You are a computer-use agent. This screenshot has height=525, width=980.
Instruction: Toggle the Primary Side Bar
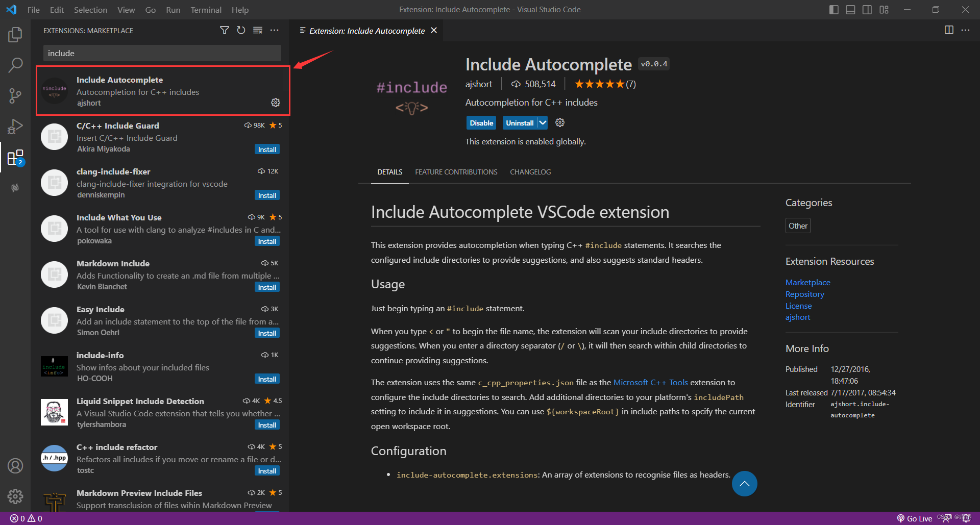834,9
